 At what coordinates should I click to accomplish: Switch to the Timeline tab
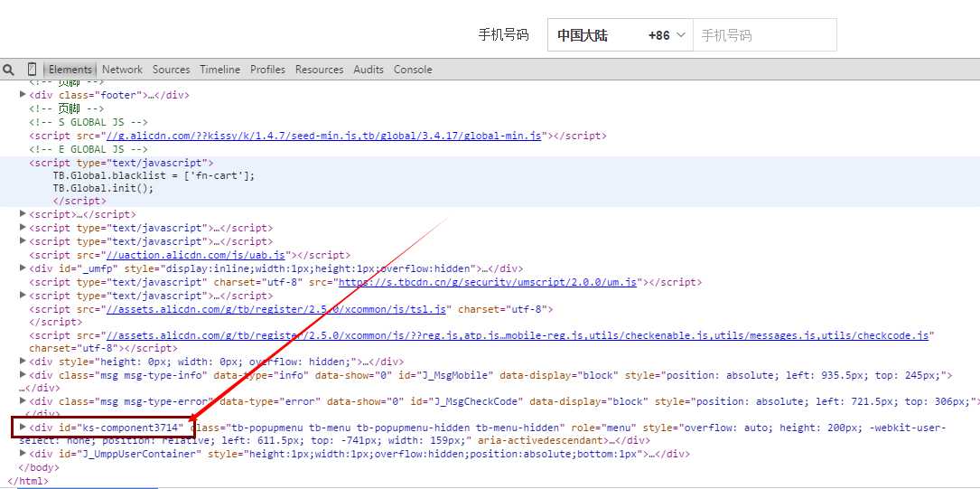point(220,70)
